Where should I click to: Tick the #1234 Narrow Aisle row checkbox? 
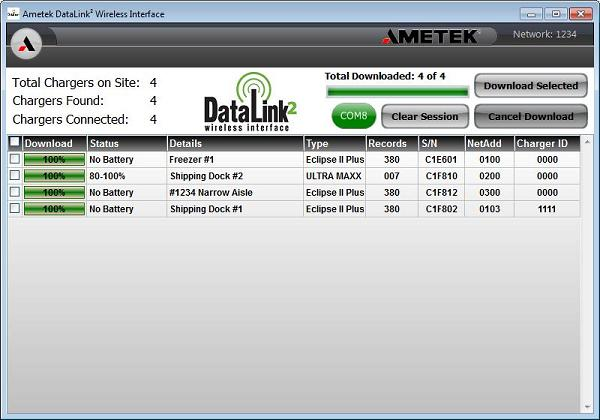[14, 192]
